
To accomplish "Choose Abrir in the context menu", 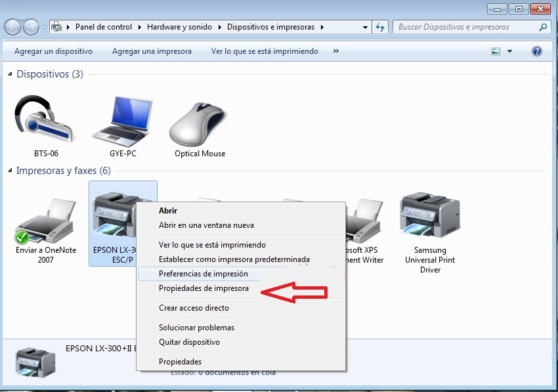I will pos(241,210).
